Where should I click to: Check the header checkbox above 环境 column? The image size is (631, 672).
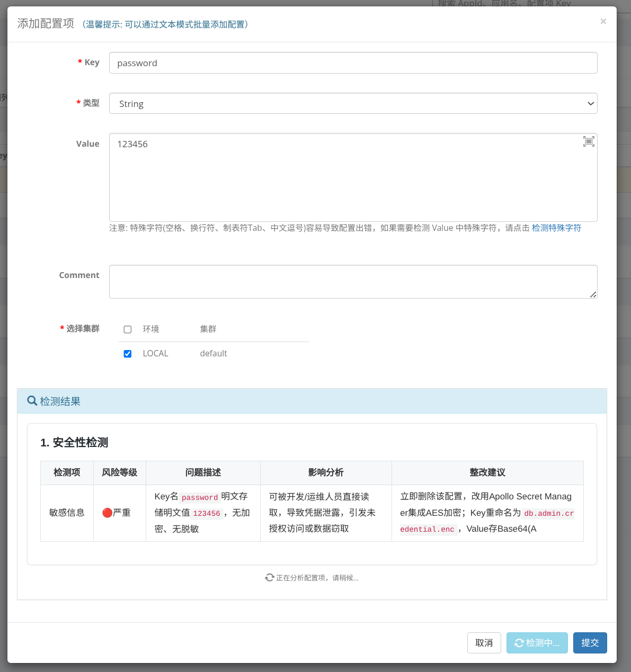pos(127,329)
